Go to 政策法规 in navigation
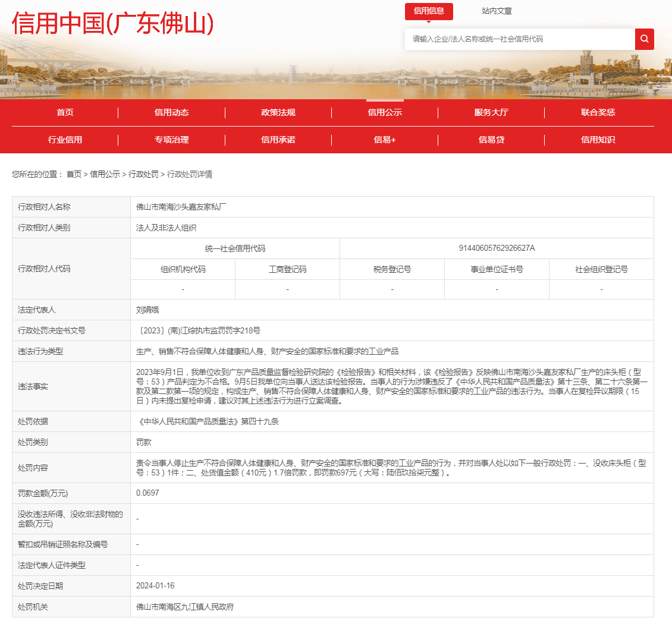This screenshot has height=624, width=672. [278, 113]
